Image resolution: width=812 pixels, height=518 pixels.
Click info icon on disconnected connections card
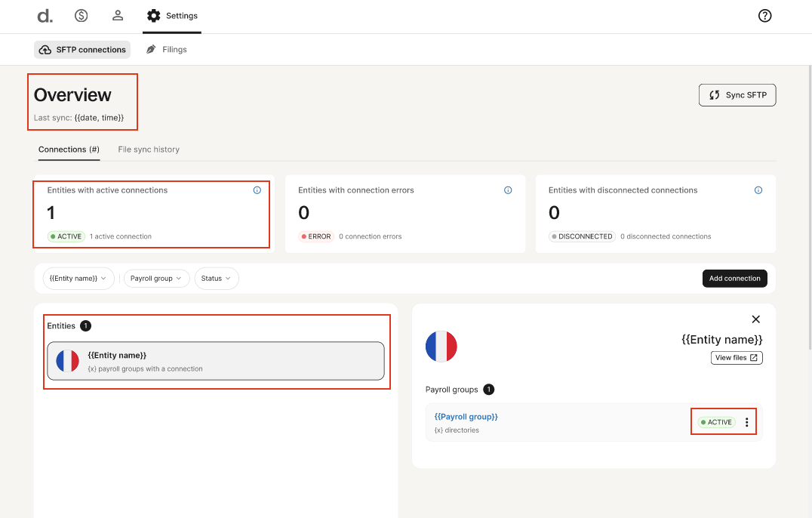tap(758, 190)
